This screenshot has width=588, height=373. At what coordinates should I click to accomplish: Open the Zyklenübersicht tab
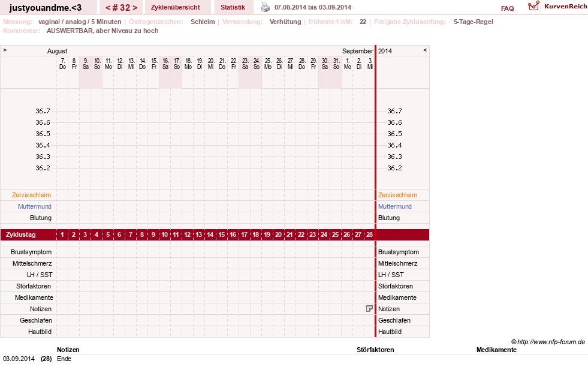[176, 7]
